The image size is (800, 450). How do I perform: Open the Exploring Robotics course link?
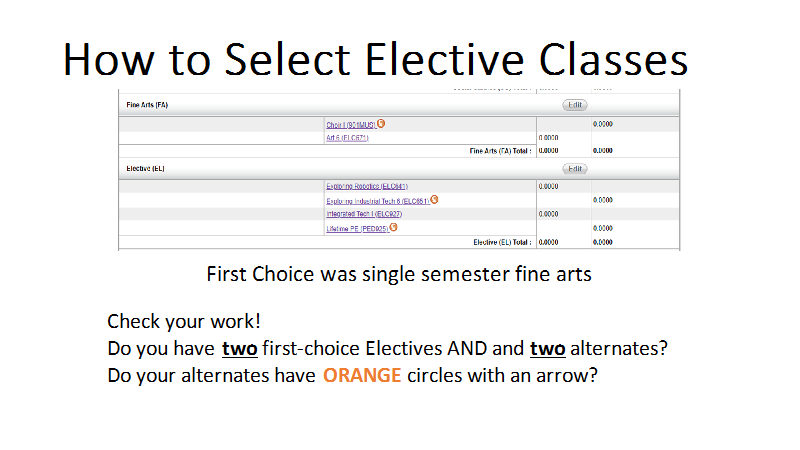click(367, 187)
